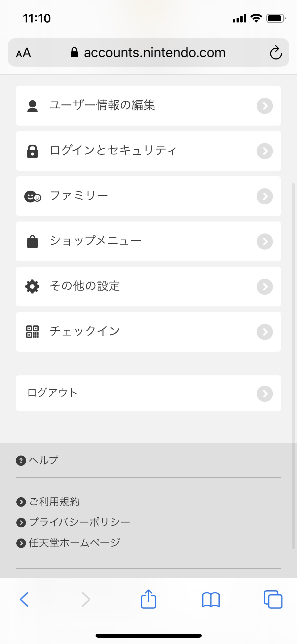Viewport: 297px width, 644px height.
Task: Show open tabs with tabs icon
Action: [x=273, y=599]
